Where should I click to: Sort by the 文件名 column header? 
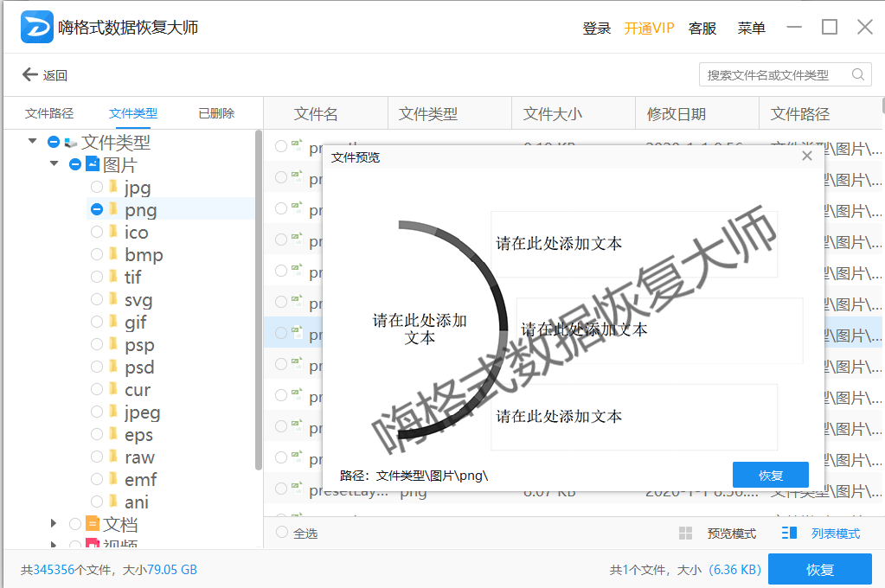(316, 114)
